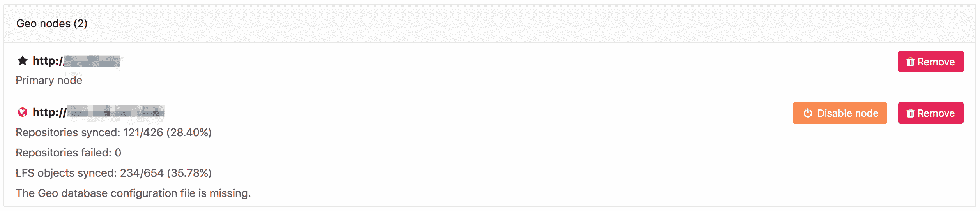Click the trash icon in the primary node's Remove button
The width and height of the screenshot is (980, 211).
coord(910,62)
